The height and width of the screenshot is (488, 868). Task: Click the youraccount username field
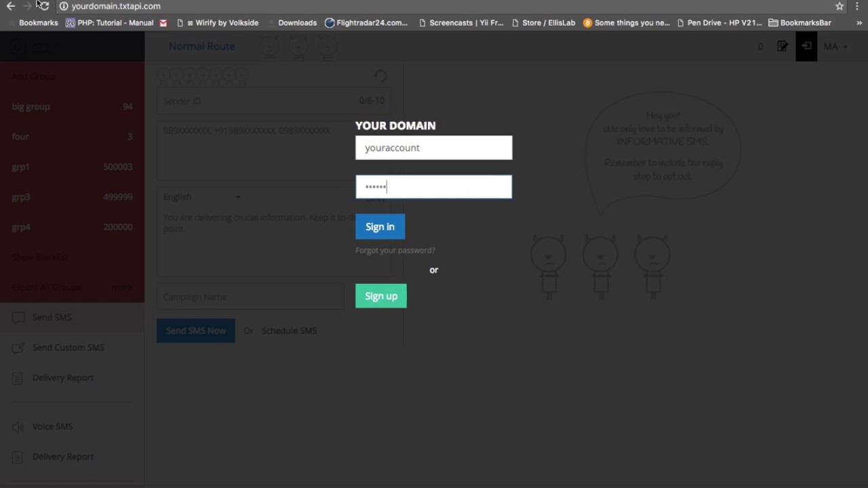coord(434,148)
